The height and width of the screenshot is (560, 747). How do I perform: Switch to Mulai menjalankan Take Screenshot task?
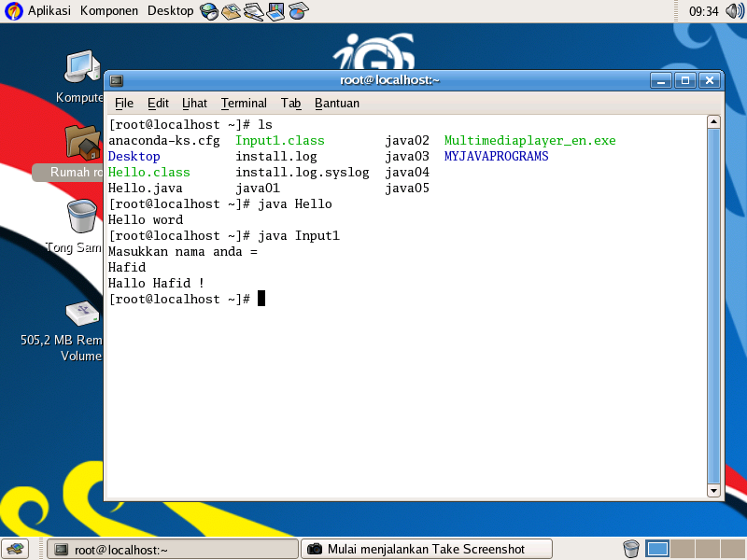pos(427,550)
